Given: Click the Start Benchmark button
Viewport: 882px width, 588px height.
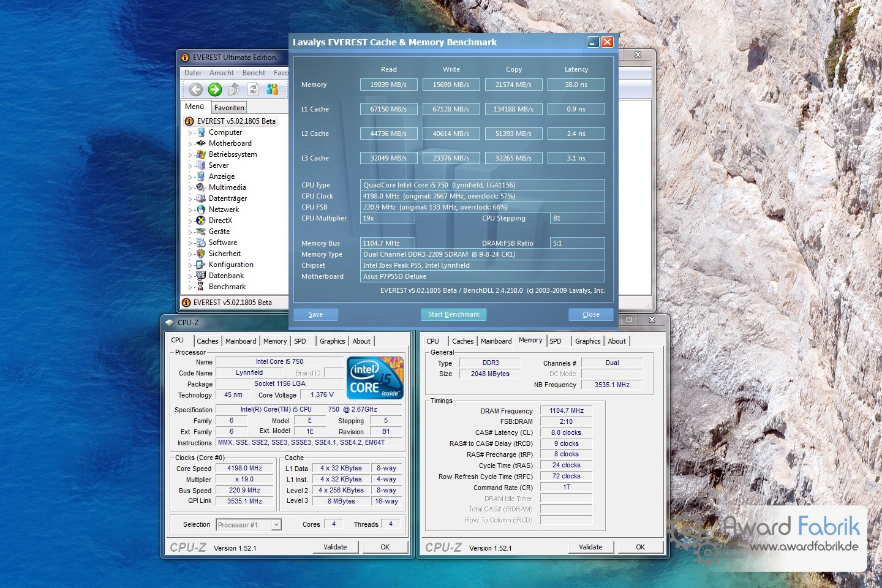Looking at the screenshot, I should pyautogui.click(x=453, y=314).
